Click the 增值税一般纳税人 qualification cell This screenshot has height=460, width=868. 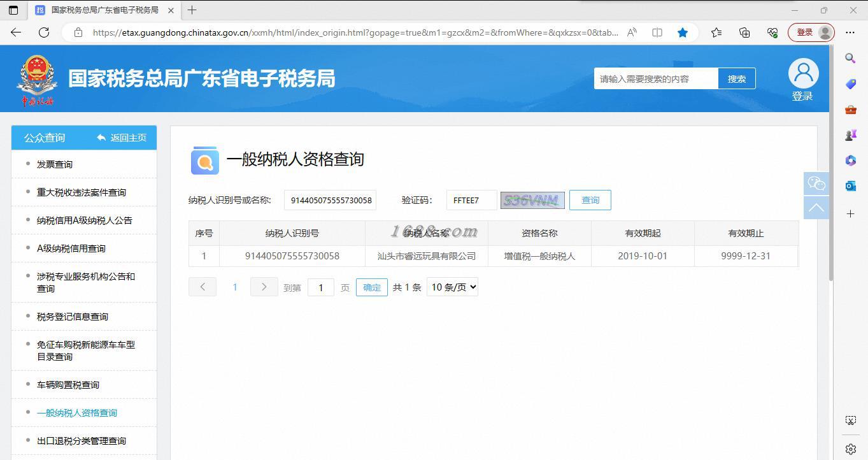click(x=539, y=256)
